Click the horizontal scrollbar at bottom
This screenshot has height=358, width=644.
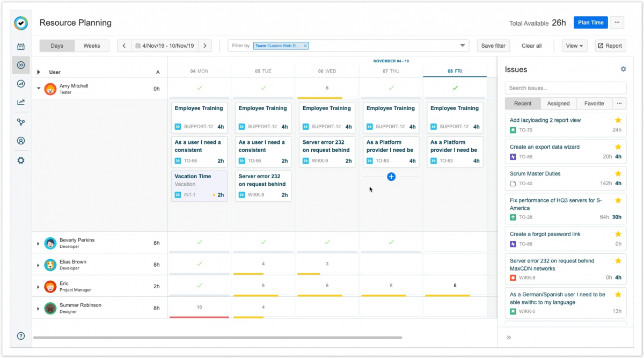[217, 338]
